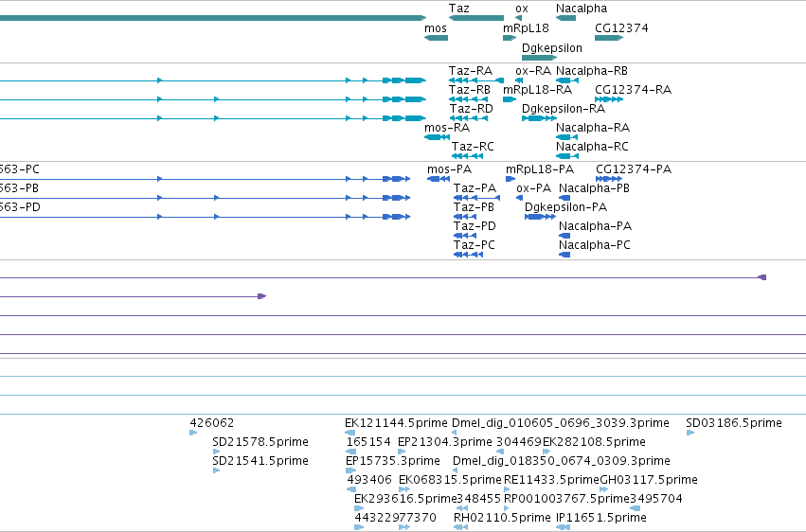
Task: Select the EK282108.5prime EST label
Action: coord(594,442)
